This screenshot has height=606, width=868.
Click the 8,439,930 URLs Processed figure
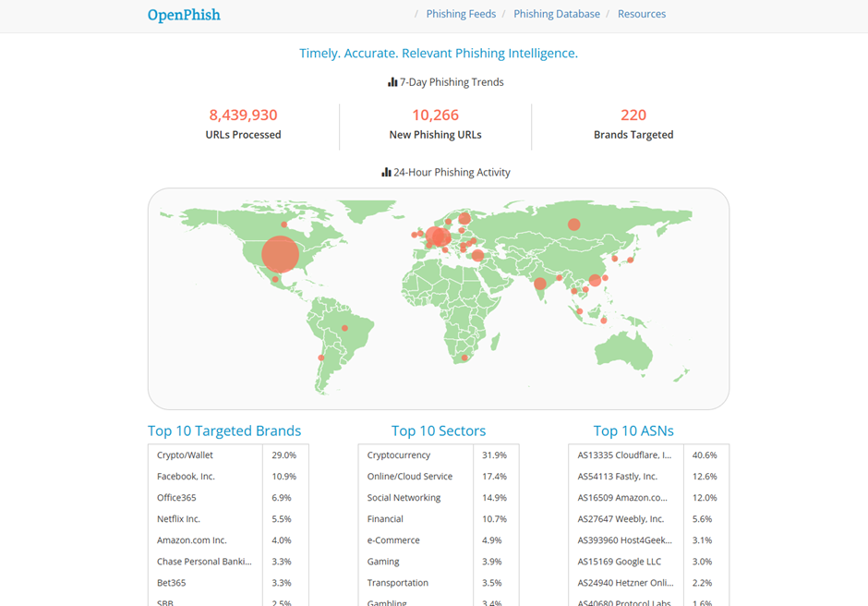coord(243,115)
